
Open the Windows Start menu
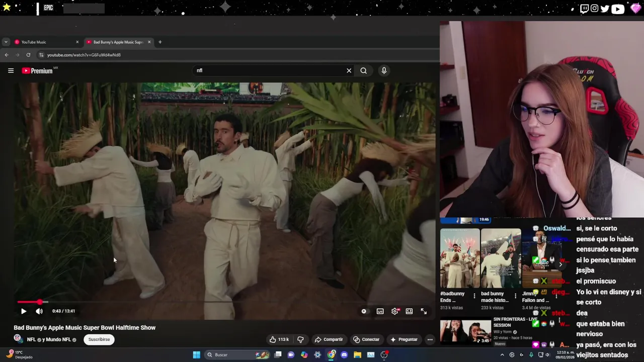[196, 355]
